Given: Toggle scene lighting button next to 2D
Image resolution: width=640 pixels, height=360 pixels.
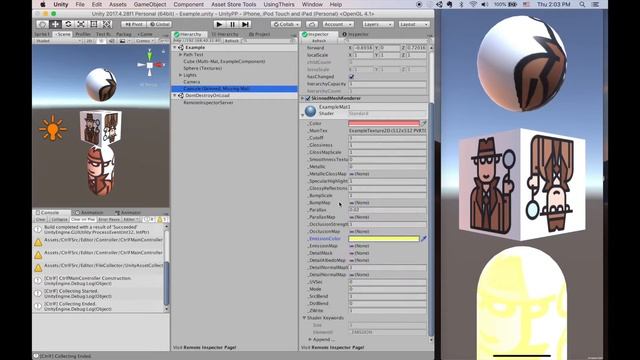Looking at the screenshot, I should pyautogui.click(x=101, y=41).
